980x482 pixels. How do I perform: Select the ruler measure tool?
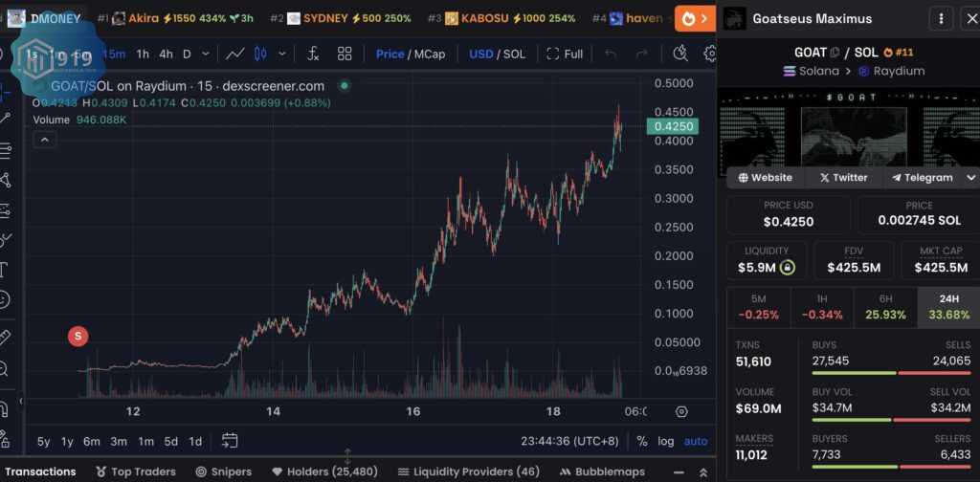[5, 338]
